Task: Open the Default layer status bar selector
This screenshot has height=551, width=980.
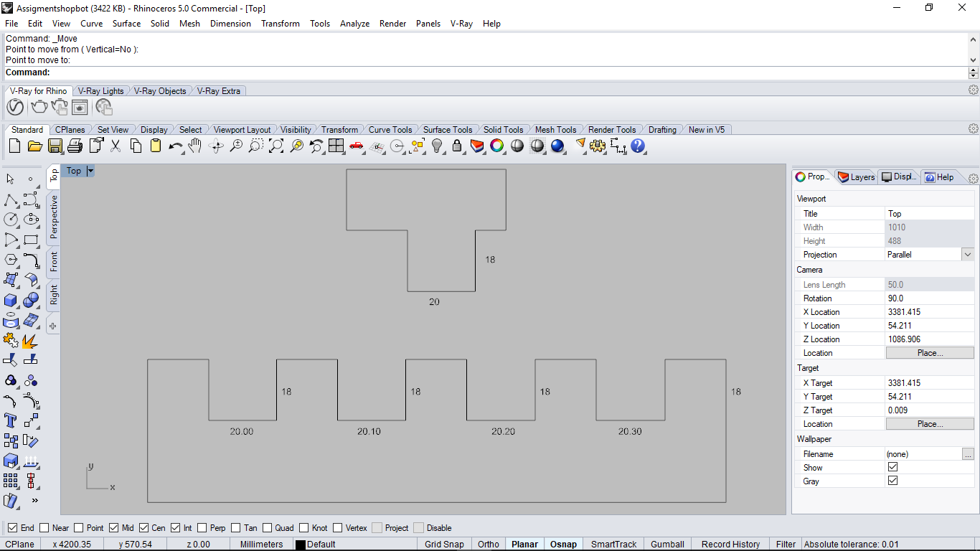Action: tap(321, 545)
